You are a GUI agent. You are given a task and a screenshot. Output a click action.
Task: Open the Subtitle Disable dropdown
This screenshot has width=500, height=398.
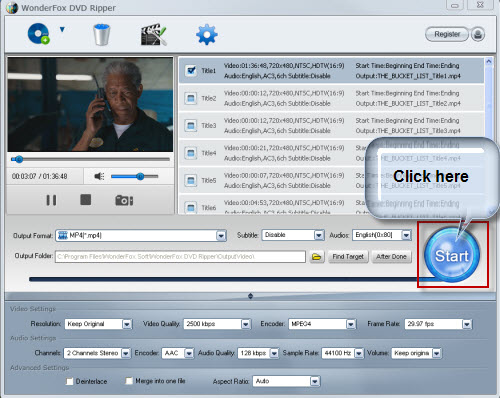point(319,235)
